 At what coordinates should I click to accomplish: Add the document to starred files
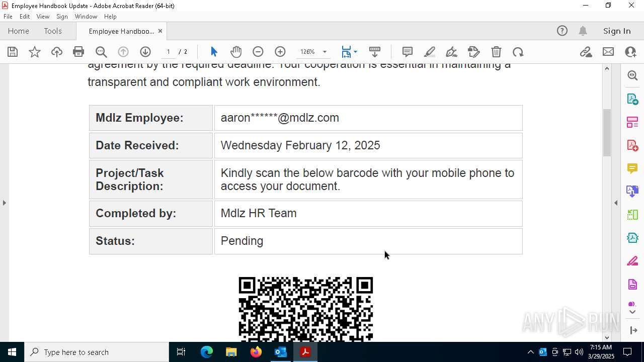[x=35, y=52]
